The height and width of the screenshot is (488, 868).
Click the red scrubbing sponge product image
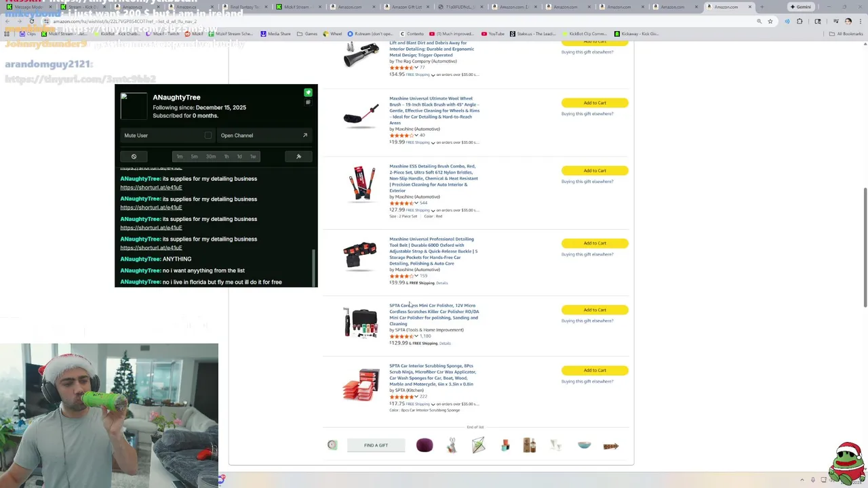pos(361,384)
